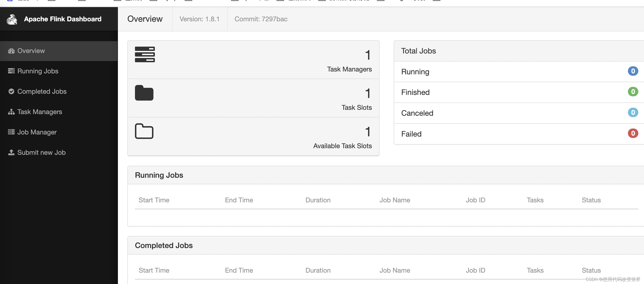The height and width of the screenshot is (284, 644).
Task: Open the Completed Jobs section
Action: [41, 91]
